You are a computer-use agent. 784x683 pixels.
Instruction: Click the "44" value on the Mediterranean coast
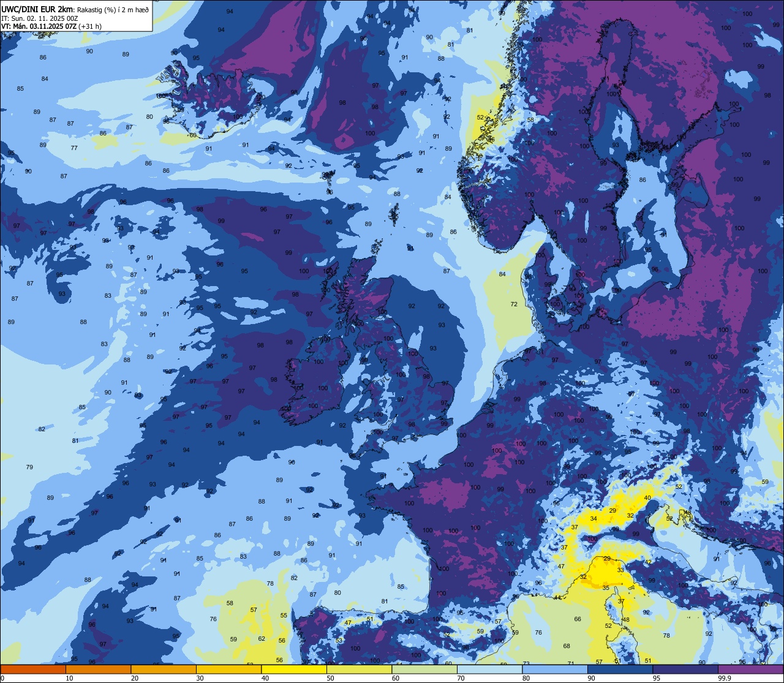click(557, 597)
